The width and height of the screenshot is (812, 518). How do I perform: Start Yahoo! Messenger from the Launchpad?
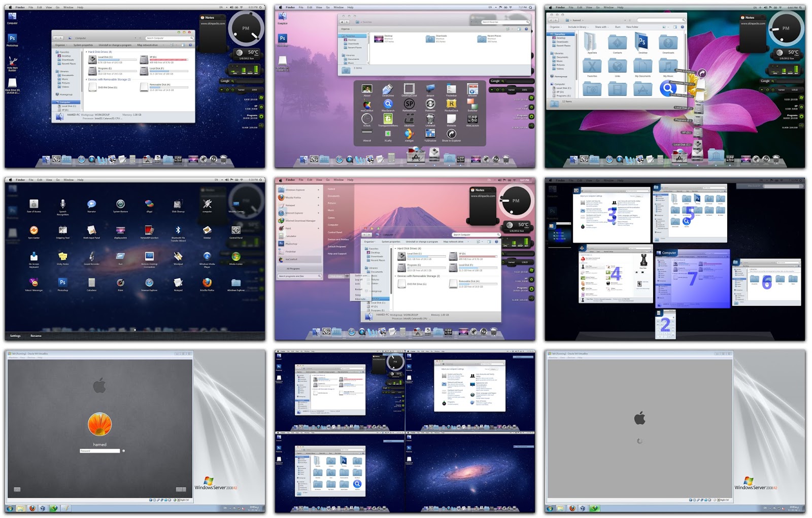coord(34,283)
